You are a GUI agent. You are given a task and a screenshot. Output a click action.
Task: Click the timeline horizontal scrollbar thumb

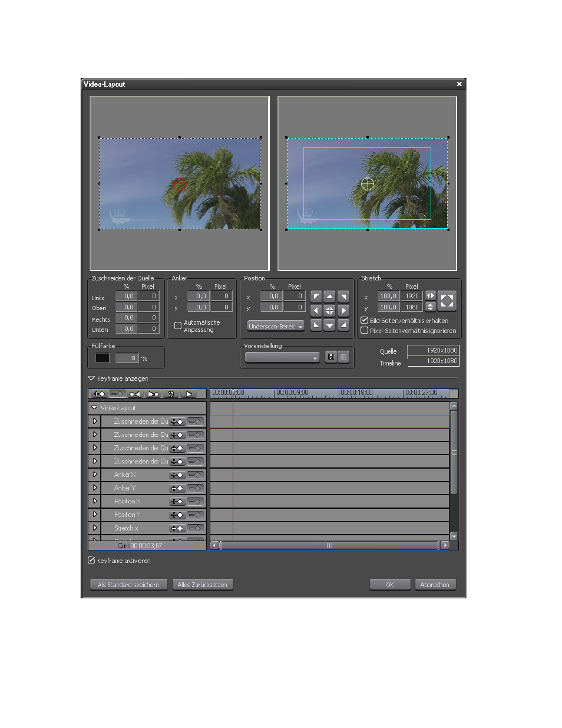coord(329,545)
